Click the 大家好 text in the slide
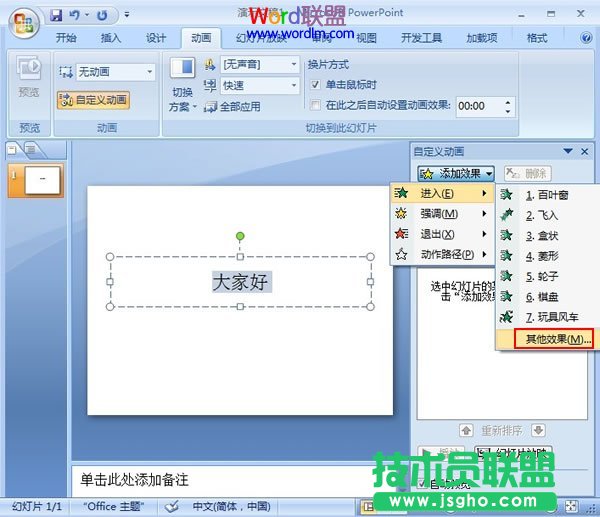The height and width of the screenshot is (517, 600). coord(242,282)
